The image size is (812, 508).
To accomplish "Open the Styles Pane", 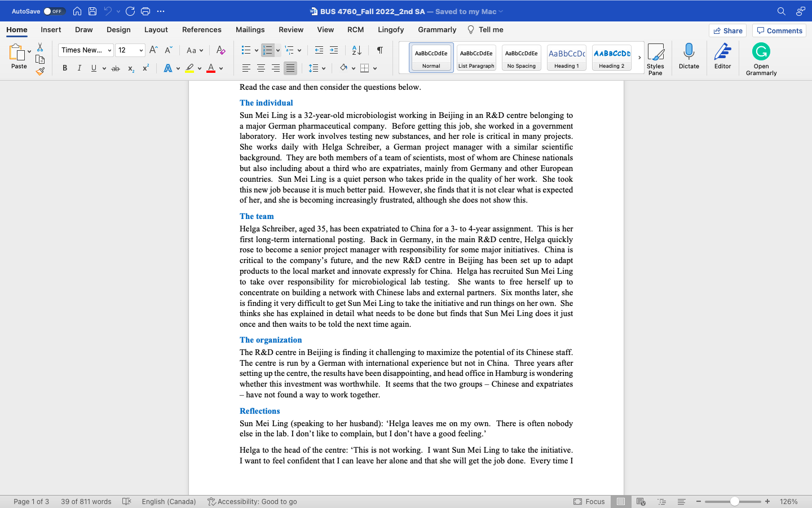I will (x=656, y=57).
